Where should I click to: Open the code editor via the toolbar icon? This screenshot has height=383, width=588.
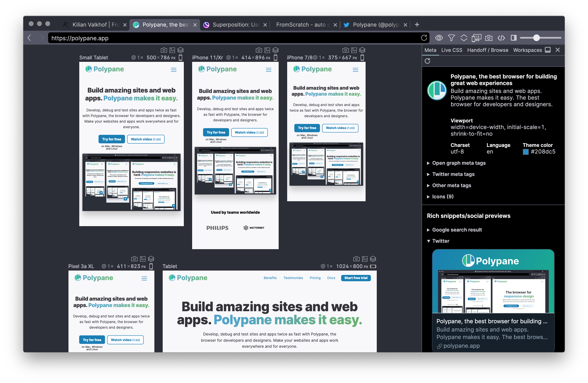pyautogui.click(x=501, y=38)
